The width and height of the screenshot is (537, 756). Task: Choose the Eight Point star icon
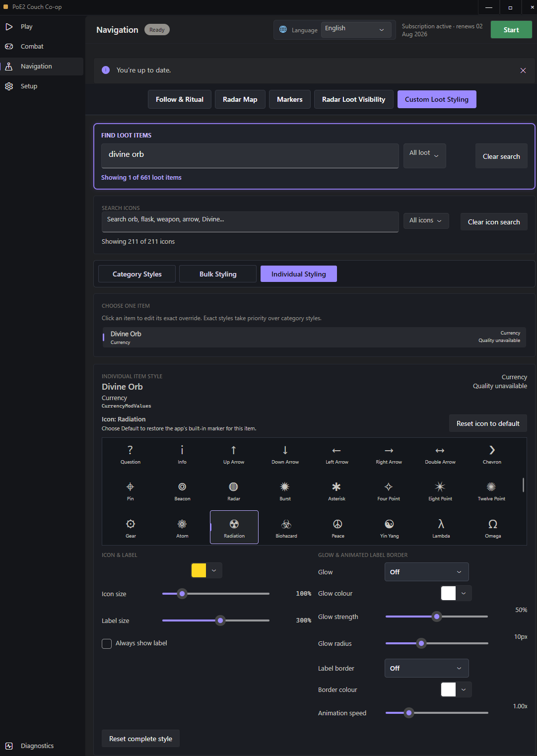(440, 490)
